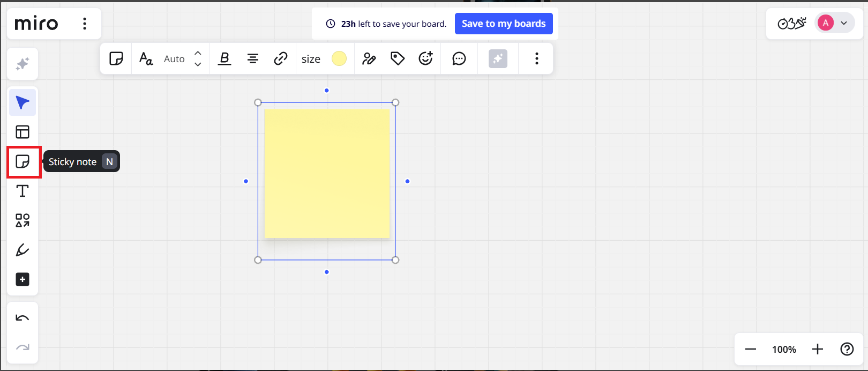Screen dimensions: 868x371
Task: Click the bottom connection dot below sticky note
Action: tap(327, 272)
